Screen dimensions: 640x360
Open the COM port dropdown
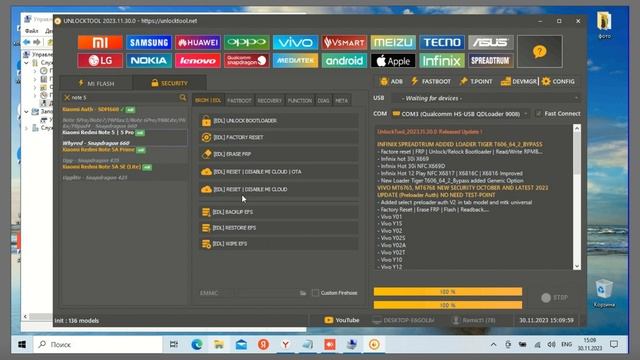[x=460, y=114]
